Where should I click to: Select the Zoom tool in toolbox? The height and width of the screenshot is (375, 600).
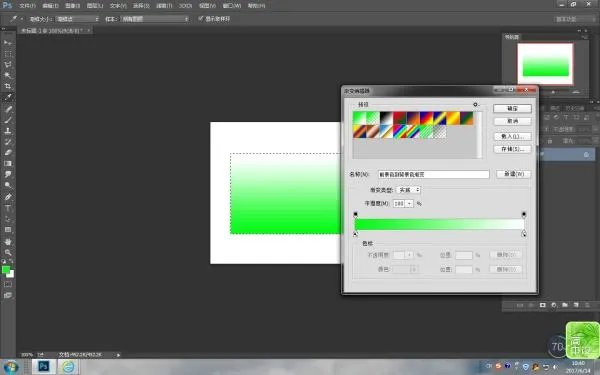click(8, 253)
